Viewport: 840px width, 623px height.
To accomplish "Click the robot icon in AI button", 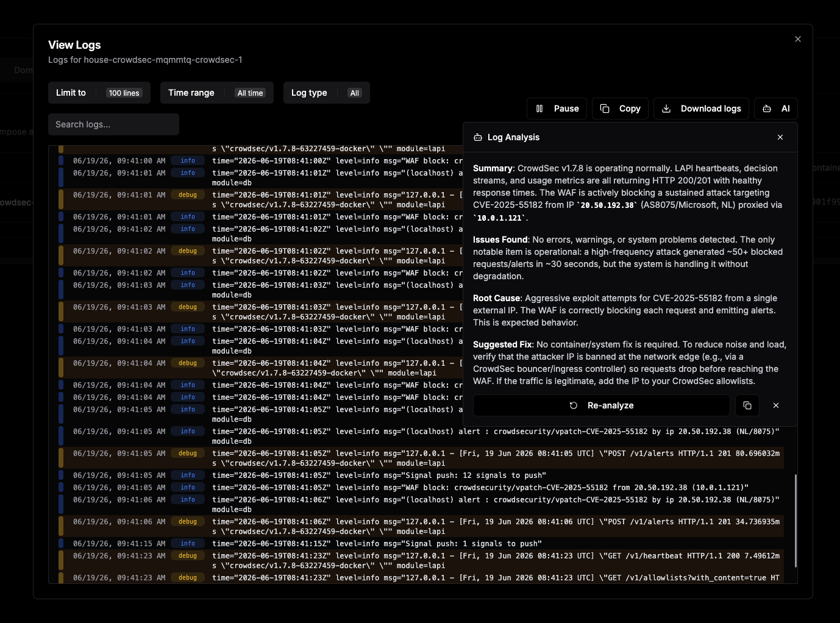I will (x=767, y=109).
